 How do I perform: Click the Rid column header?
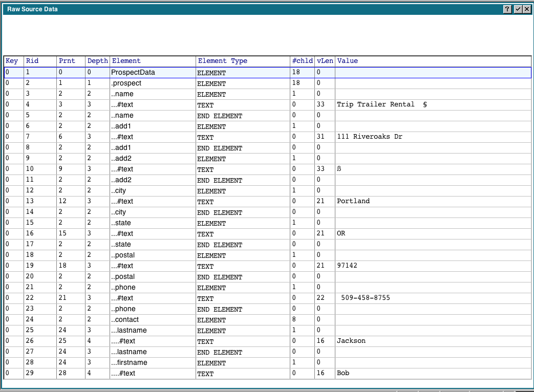click(32, 61)
